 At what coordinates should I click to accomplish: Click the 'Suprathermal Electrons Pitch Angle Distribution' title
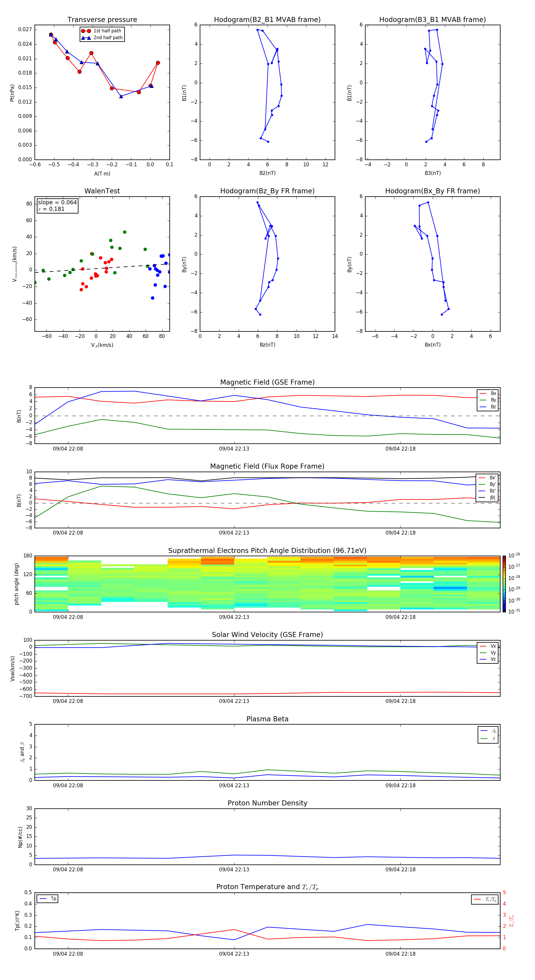click(x=267, y=551)
